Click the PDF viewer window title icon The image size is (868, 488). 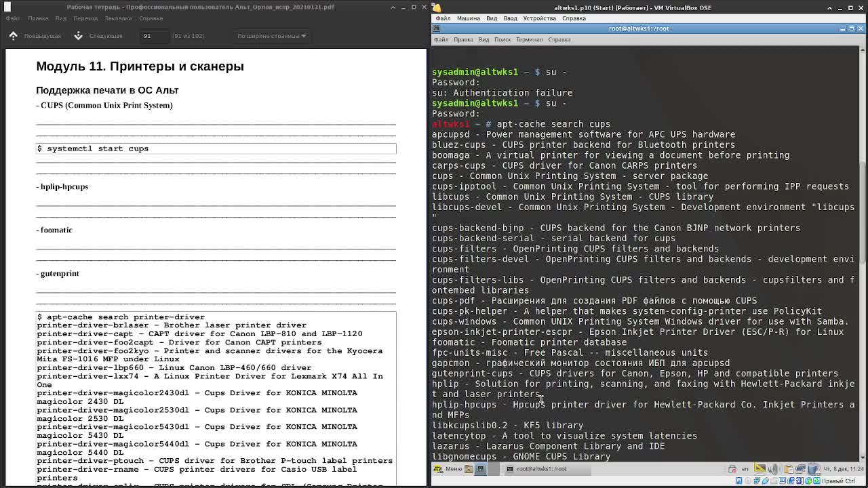point(7,7)
